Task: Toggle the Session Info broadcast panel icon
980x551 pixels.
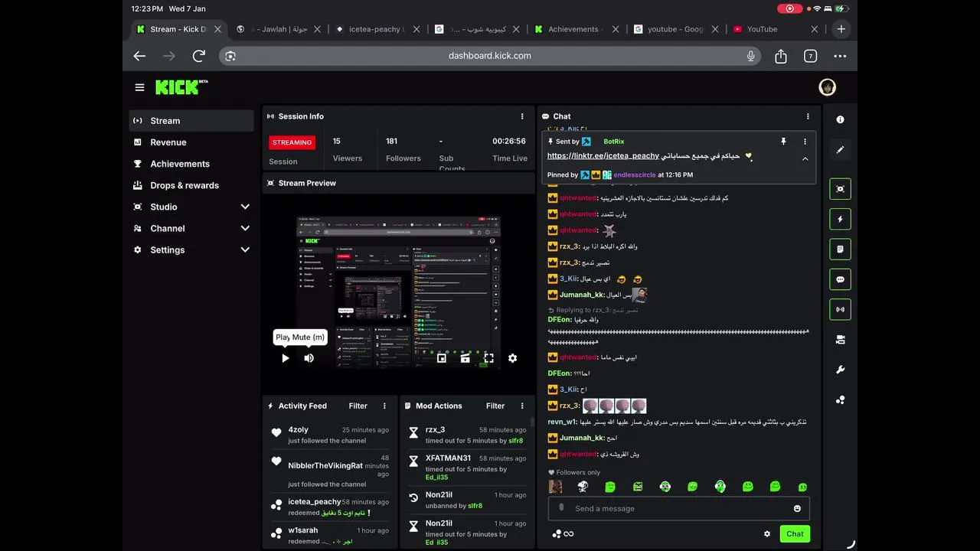Action: point(840,309)
